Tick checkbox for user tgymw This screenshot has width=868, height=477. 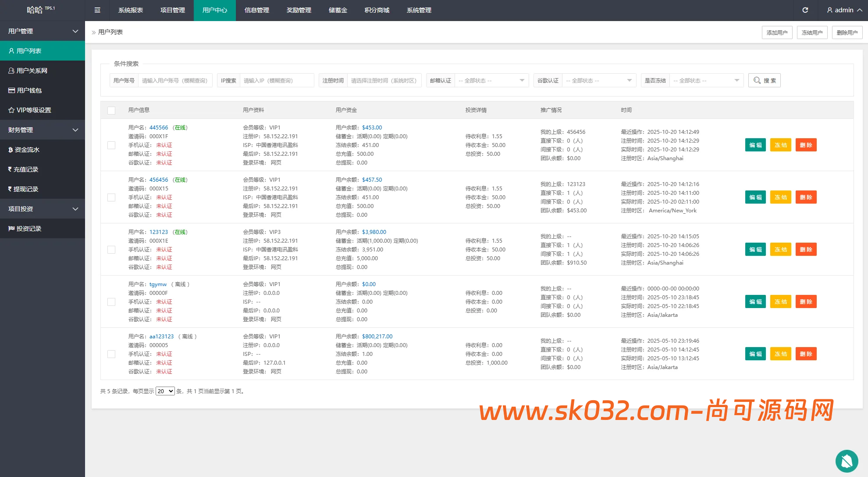point(111,302)
